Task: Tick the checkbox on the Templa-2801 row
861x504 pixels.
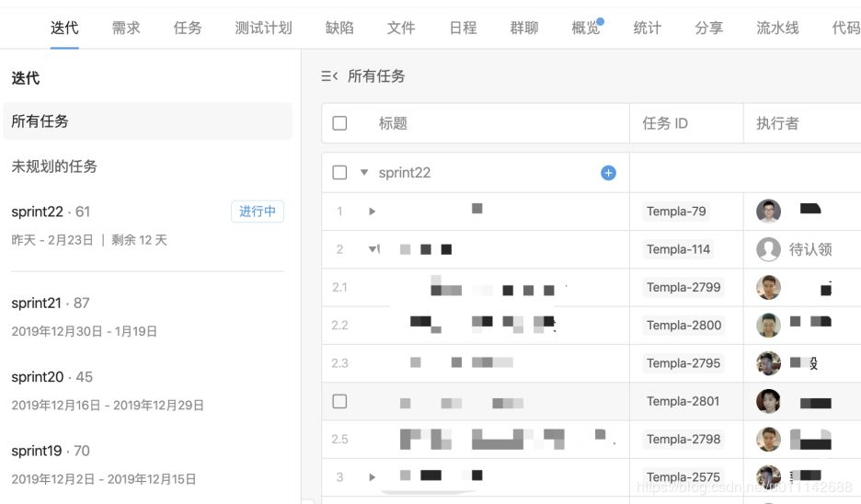Action: pos(339,401)
